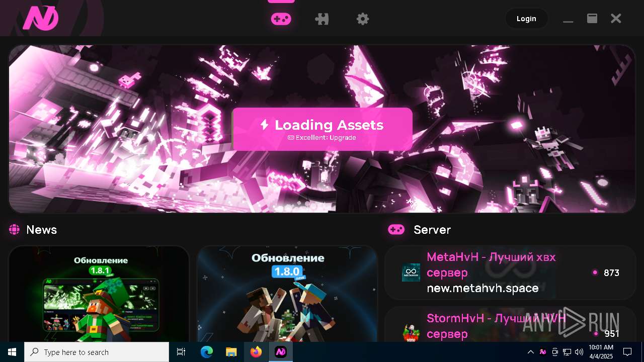The width and height of the screenshot is (644, 362).
Task: Click the Login button
Action: pos(526,19)
